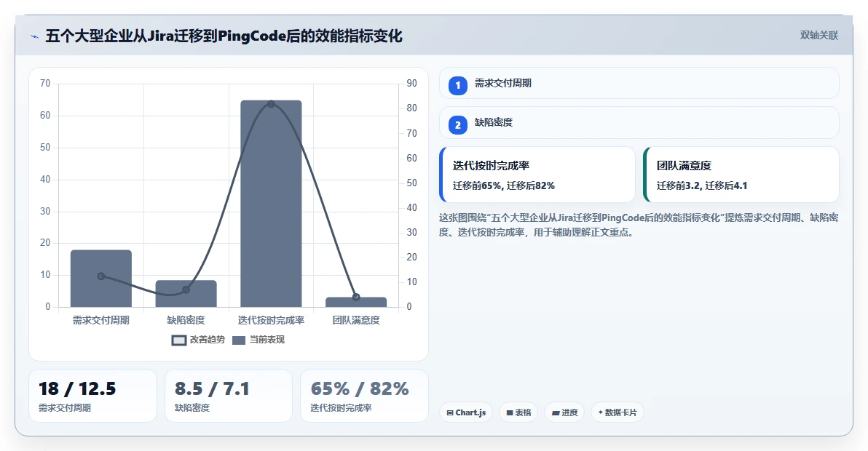Image resolution: width=868 pixels, height=451 pixels.
Task: Open the 需求交付周期 list item
Action: (639, 84)
